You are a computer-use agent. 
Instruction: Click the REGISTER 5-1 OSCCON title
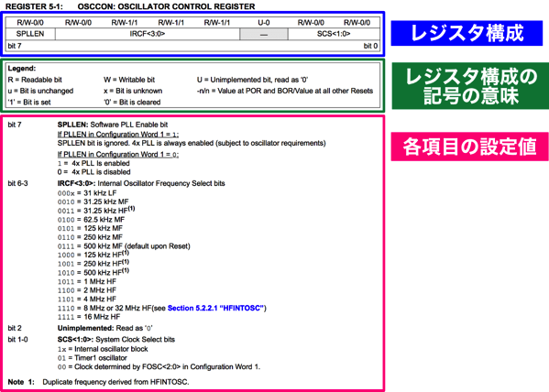(130, 6)
